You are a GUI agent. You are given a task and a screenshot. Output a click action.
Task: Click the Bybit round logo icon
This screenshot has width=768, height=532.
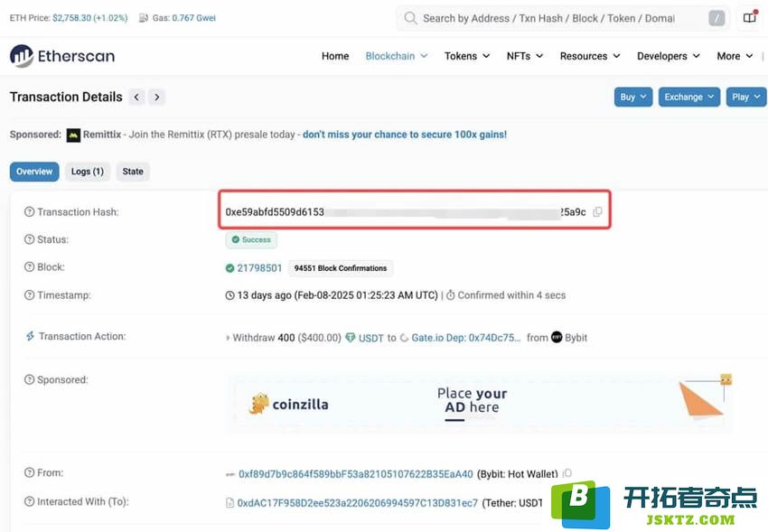[557, 337]
